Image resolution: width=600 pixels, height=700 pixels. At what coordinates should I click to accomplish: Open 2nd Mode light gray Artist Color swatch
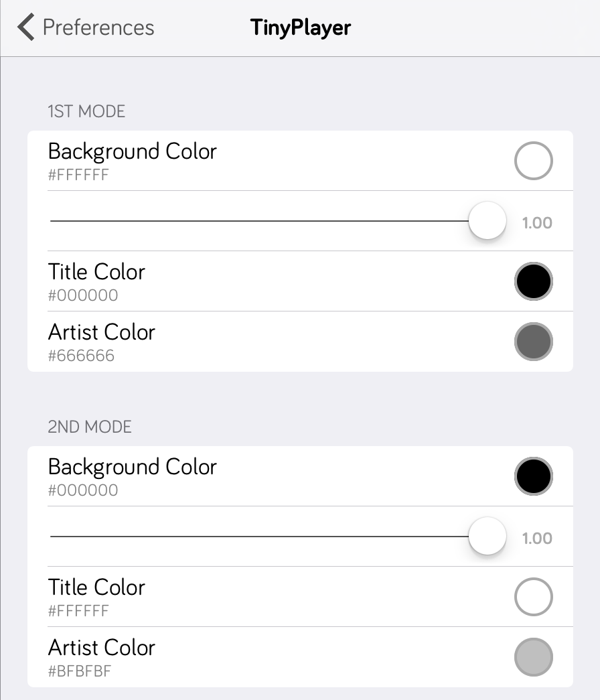(x=533, y=657)
